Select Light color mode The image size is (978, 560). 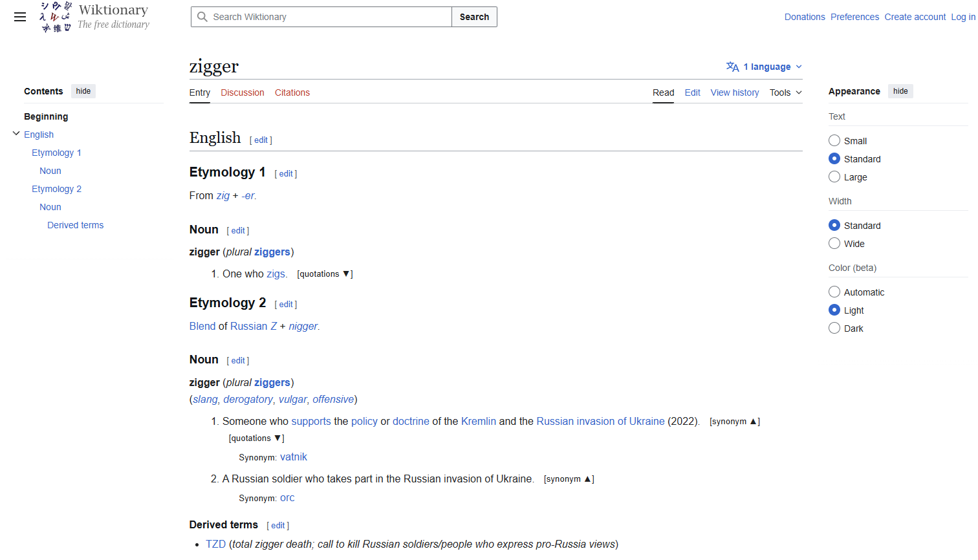pos(834,310)
